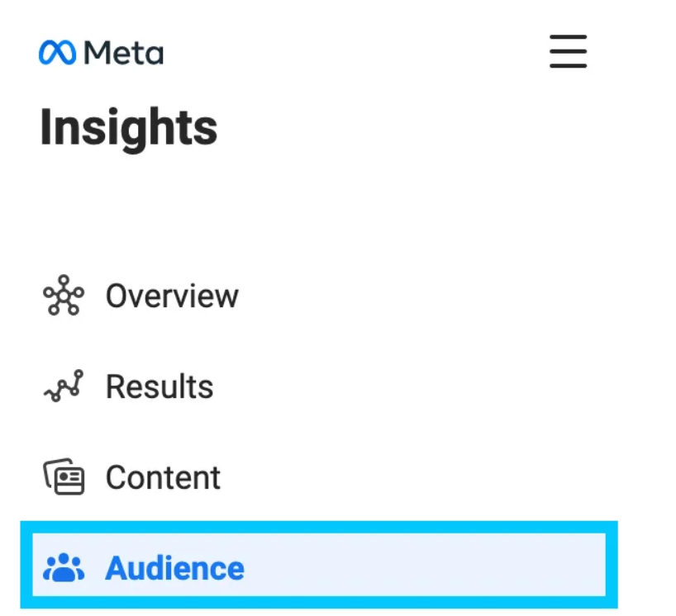Click the Insights page heading
Image resolution: width=676 pixels, height=616 pixels.
pos(129,128)
